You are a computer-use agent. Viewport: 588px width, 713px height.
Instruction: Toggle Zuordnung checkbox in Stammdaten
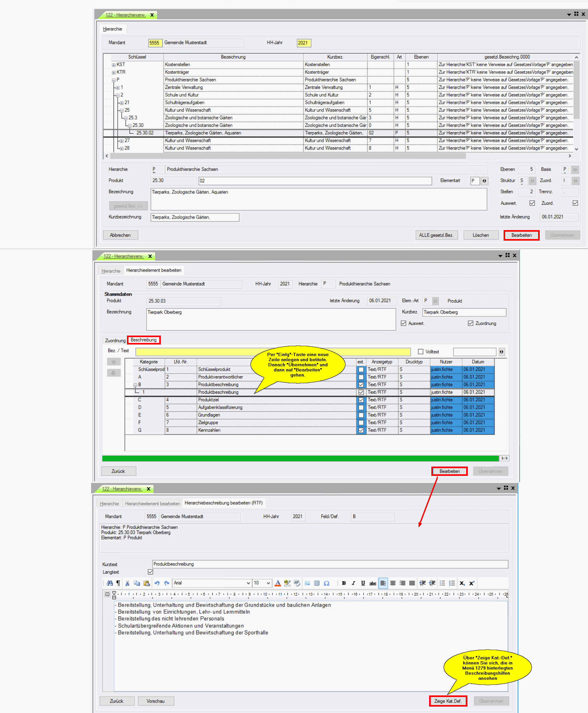tap(470, 323)
